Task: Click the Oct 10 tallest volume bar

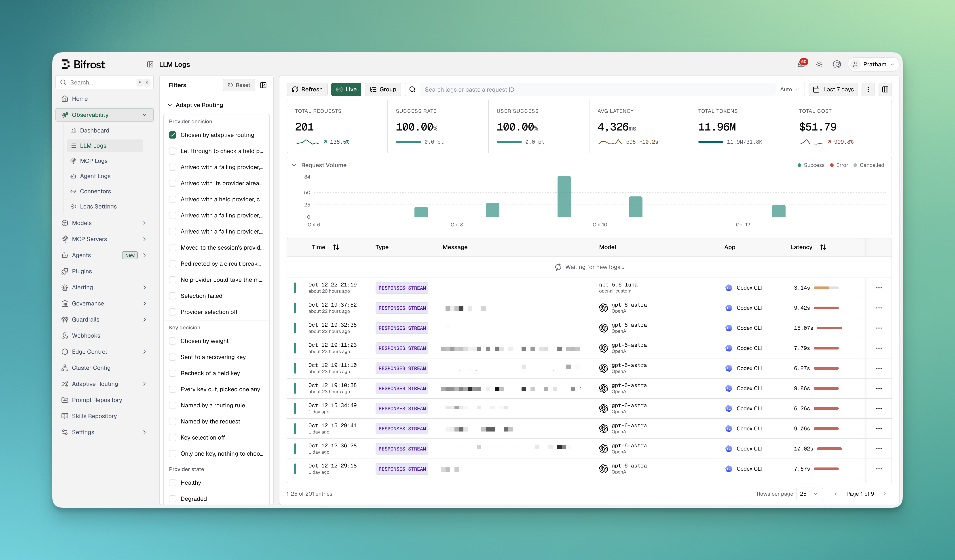Action: point(564,196)
